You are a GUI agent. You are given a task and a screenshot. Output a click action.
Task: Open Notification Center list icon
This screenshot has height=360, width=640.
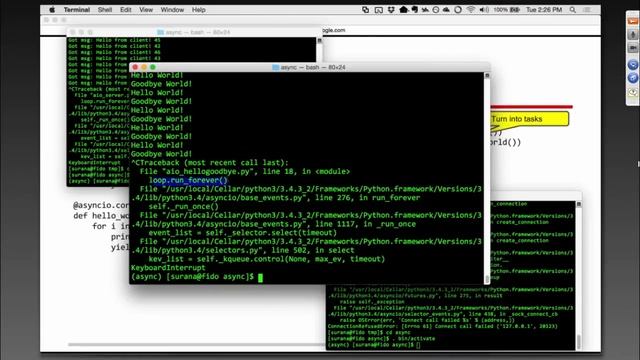point(587,10)
